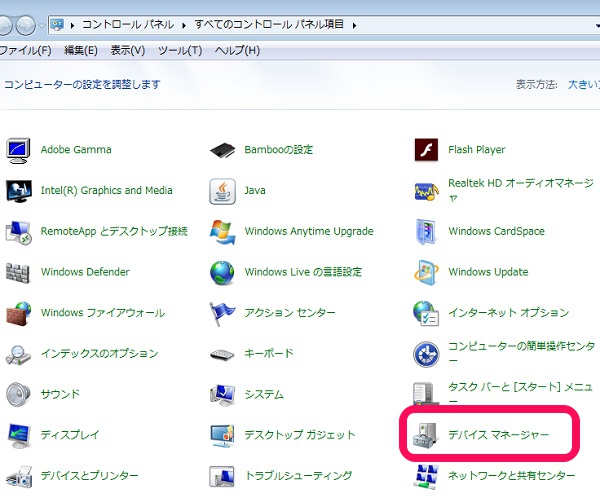Open the Flash Player icon
This screenshot has width=600, height=498.
click(x=426, y=150)
